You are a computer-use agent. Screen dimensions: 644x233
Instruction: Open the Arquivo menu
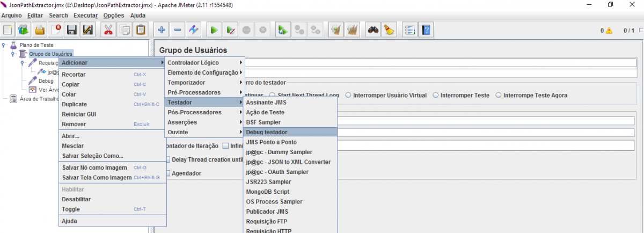click(x=11, y=16)
